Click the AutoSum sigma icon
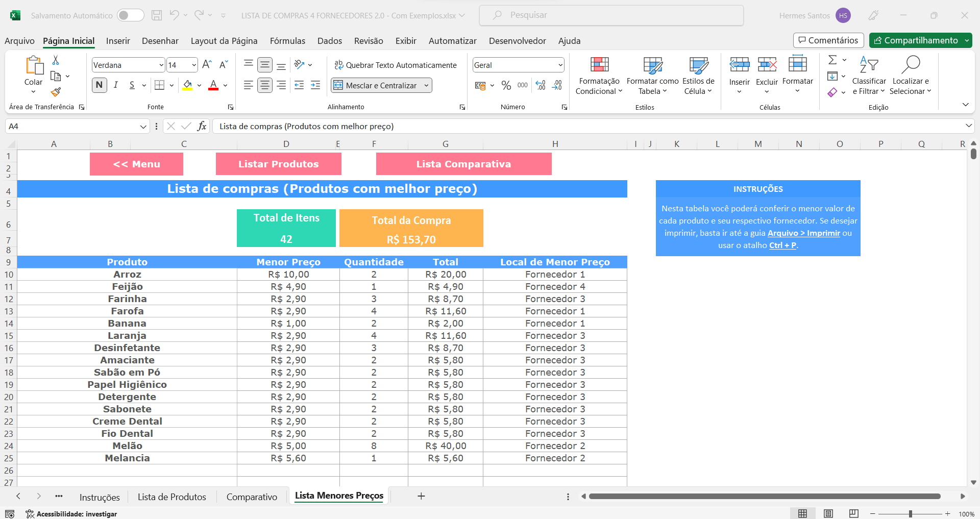Screen dimensions: 980x519 click(x=832, y=60)
